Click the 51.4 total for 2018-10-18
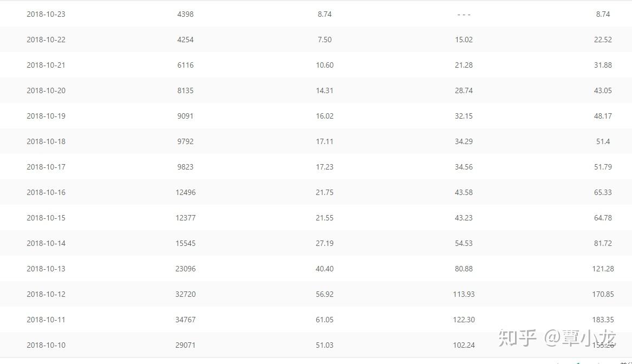This screenshot has height=364, width=632. [x=603, y=141]
